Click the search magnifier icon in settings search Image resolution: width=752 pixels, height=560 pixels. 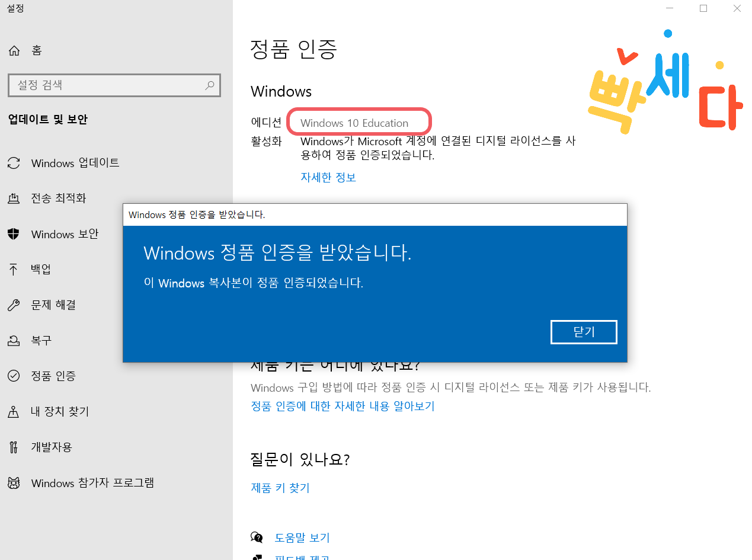coord(210,85)
